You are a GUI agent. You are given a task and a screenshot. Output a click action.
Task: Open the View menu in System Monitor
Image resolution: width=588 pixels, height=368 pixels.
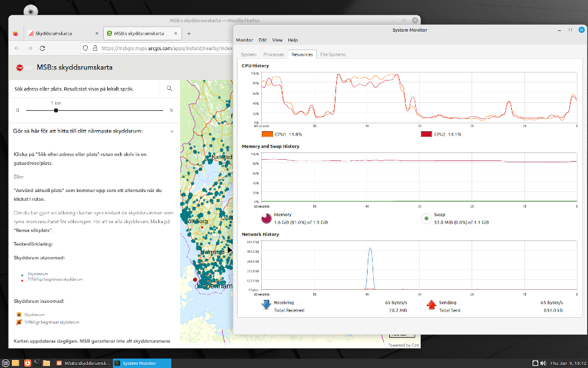point(277,40)
